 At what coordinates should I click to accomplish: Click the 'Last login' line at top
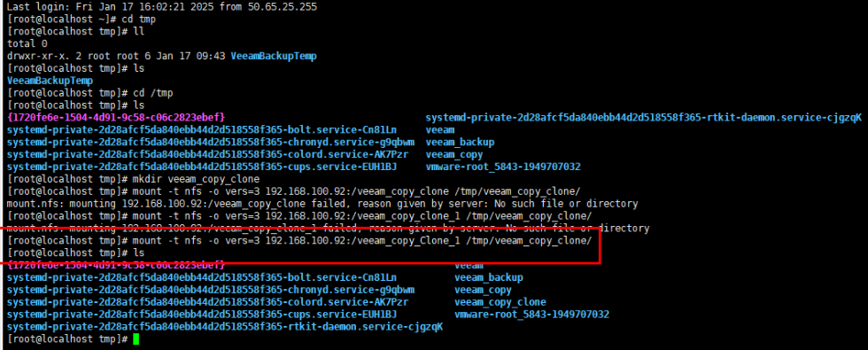pyautogui.click(x=162, y=7)
